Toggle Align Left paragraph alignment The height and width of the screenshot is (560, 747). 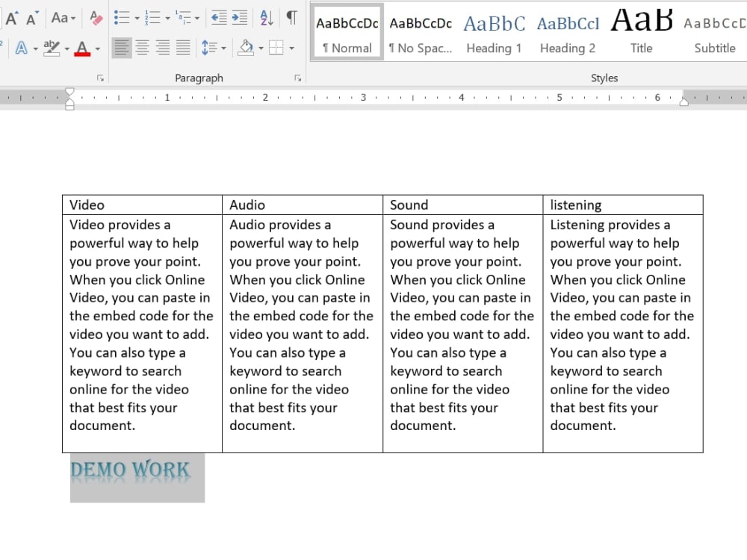click(x=122, y=48)
